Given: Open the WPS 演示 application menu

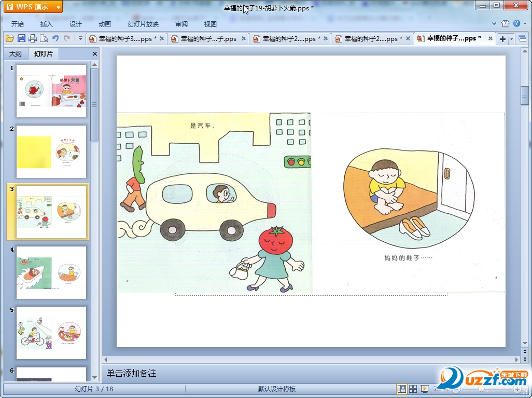Looking at the screenshot, I should coord(29,7).
